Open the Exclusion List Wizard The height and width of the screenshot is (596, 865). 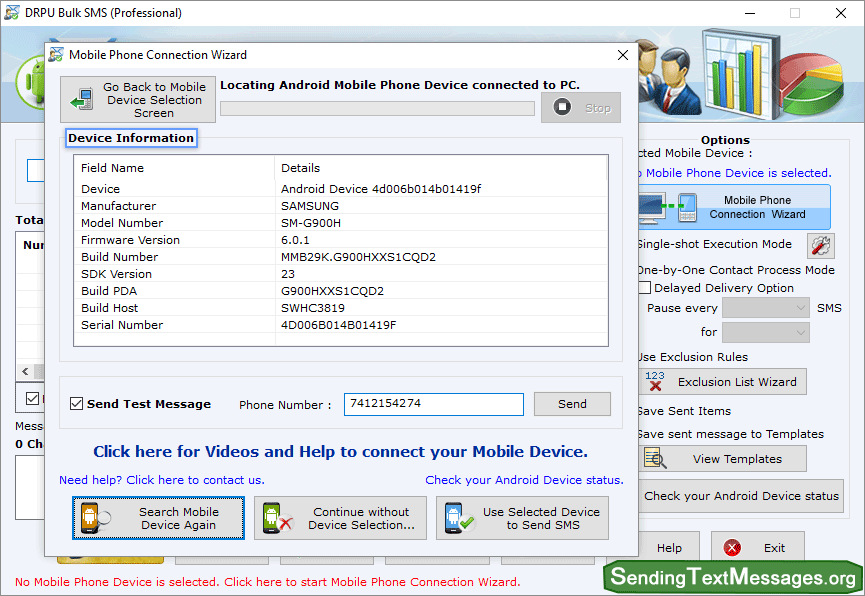tap(723, 382)
